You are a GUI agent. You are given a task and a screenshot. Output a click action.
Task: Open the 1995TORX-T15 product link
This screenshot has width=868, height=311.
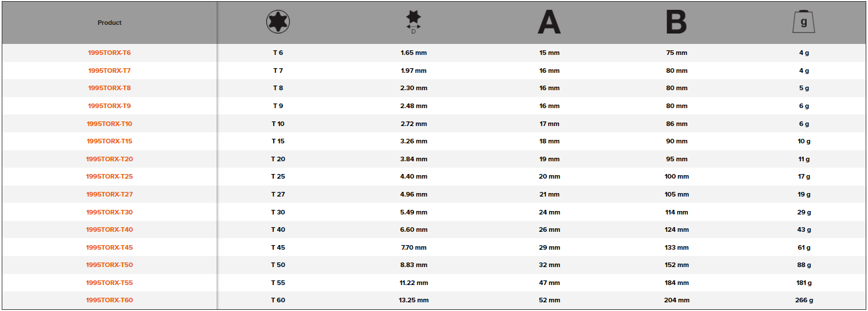(x=110, y=141)
